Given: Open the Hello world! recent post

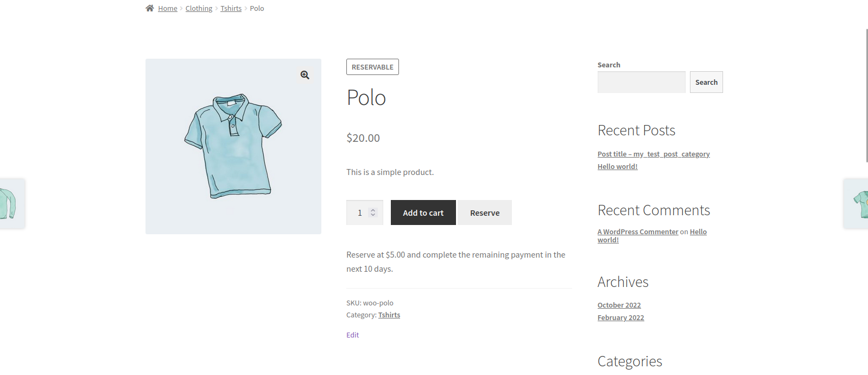Looking at the screenshot, I should point(617,167).
